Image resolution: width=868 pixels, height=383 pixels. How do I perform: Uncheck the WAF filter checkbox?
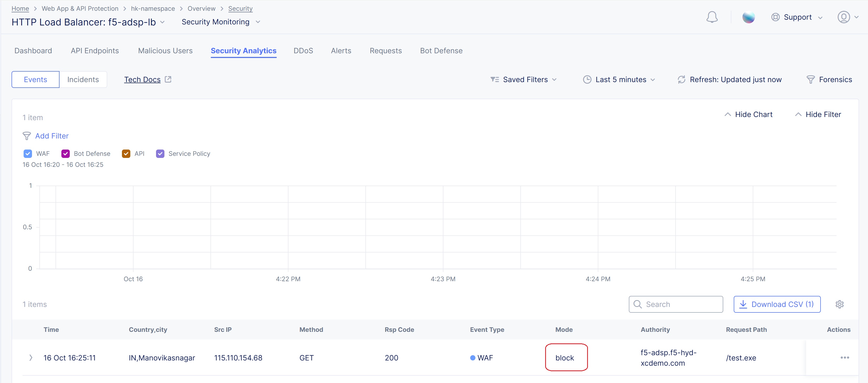(28, 153)
